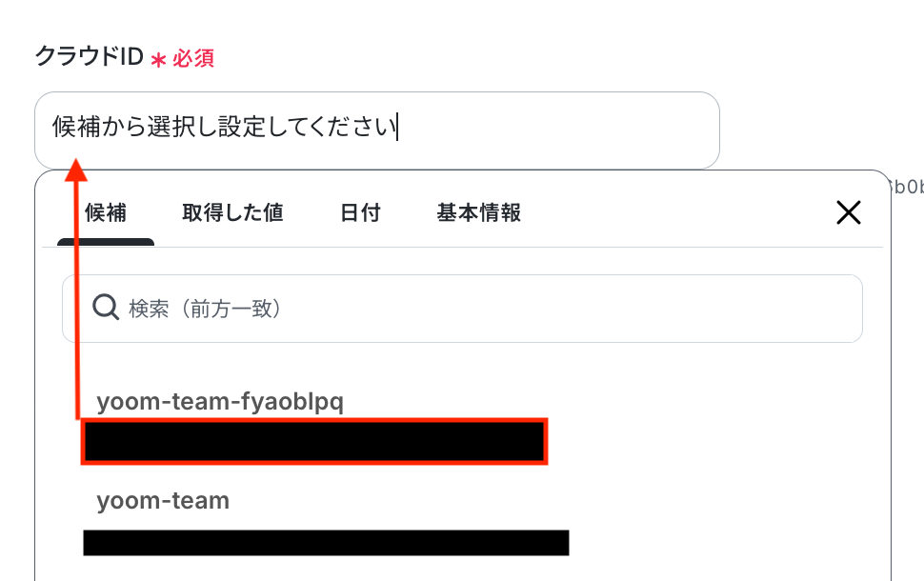The width and height of the screenshot is (924, 581).
Task: Click the redacted ID below yoom-team
Action: click(x=326, y=542)
